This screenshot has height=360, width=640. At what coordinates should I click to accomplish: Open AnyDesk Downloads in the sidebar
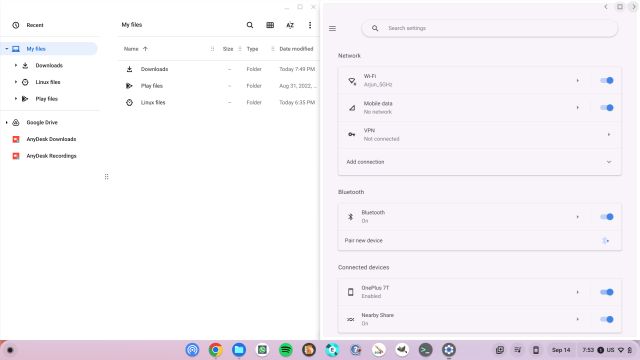pyautogui.click(x=51, y=139)
